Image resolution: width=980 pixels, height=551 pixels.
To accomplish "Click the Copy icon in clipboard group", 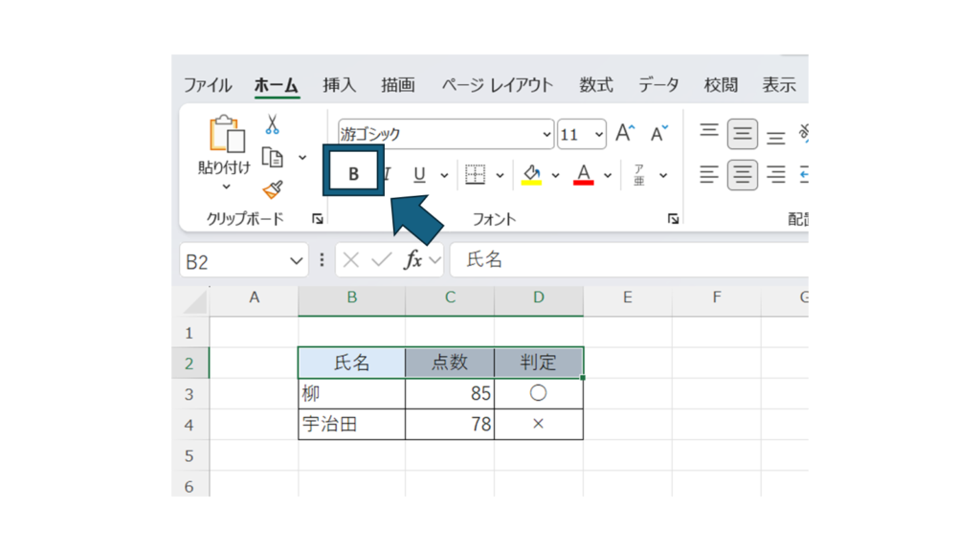I will click(273, 158).
